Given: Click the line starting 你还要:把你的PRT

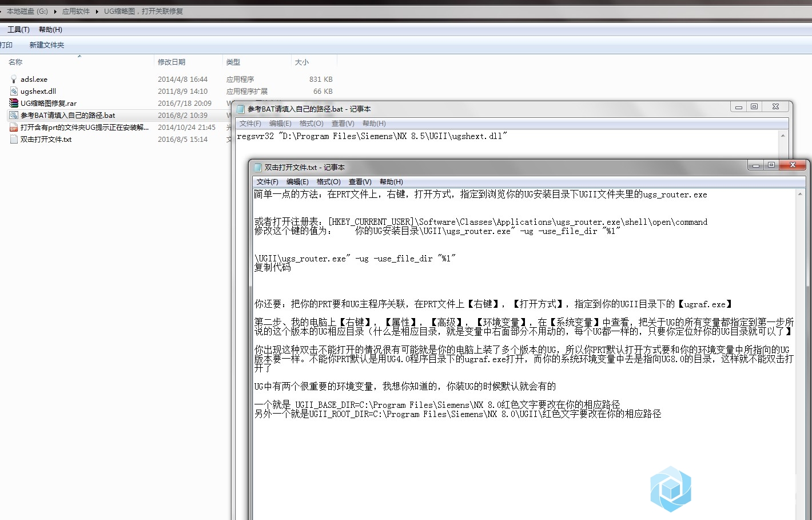Looking at the screenshot, I should click(493, 304).
